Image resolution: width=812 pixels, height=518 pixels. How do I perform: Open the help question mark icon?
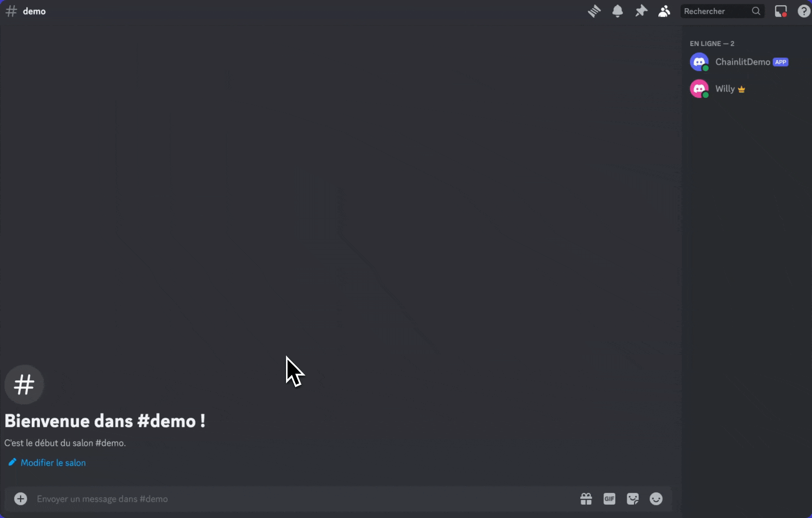[804, 11]
